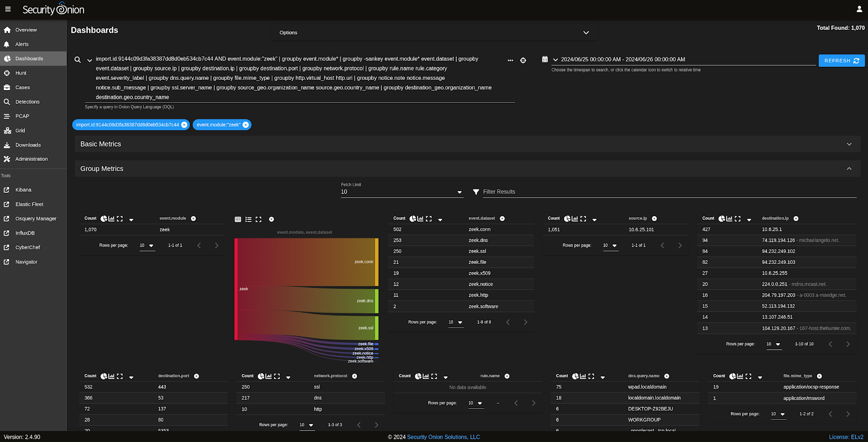Open the Fetch Limit dropdown

click(401, 192)
